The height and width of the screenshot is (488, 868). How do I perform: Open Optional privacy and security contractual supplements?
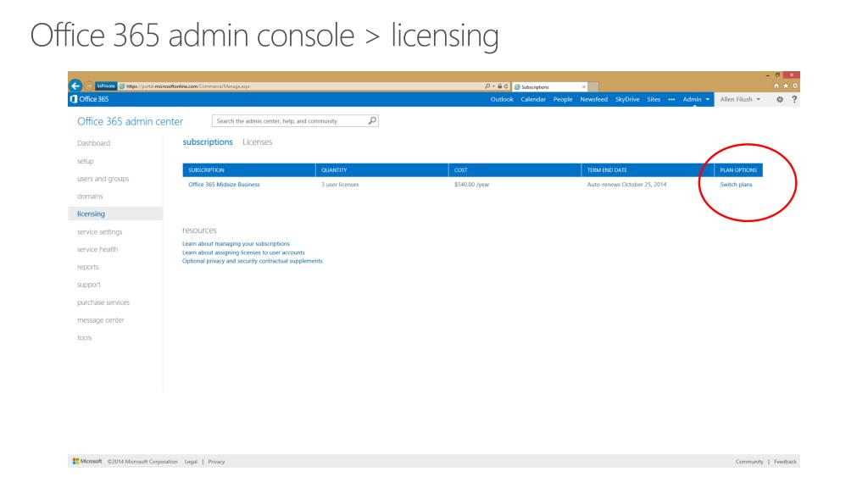point(253,261)
